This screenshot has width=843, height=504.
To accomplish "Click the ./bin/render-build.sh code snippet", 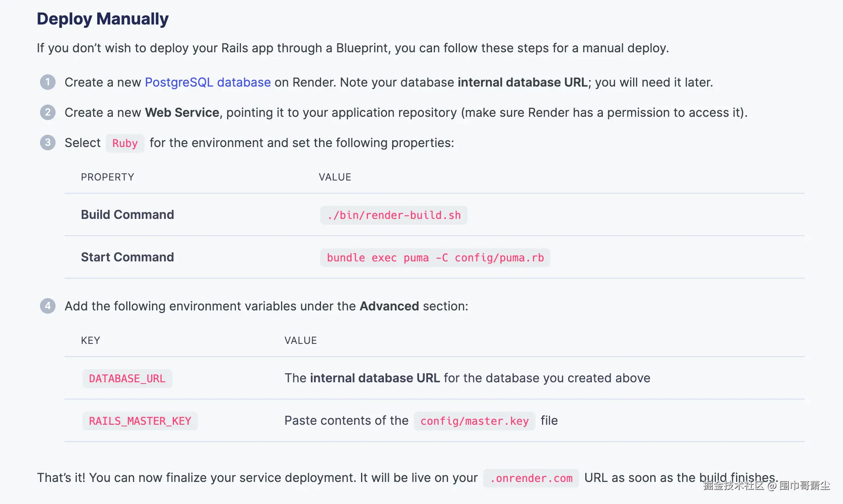I will point(394,215).
